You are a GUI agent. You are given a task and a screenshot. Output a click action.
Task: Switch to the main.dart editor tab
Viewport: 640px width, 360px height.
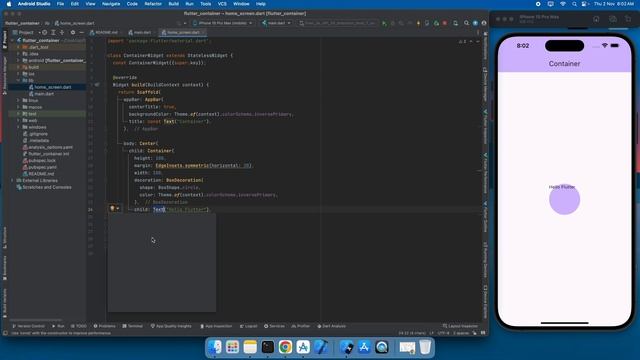pyautogui.click(x=140, y=32)
